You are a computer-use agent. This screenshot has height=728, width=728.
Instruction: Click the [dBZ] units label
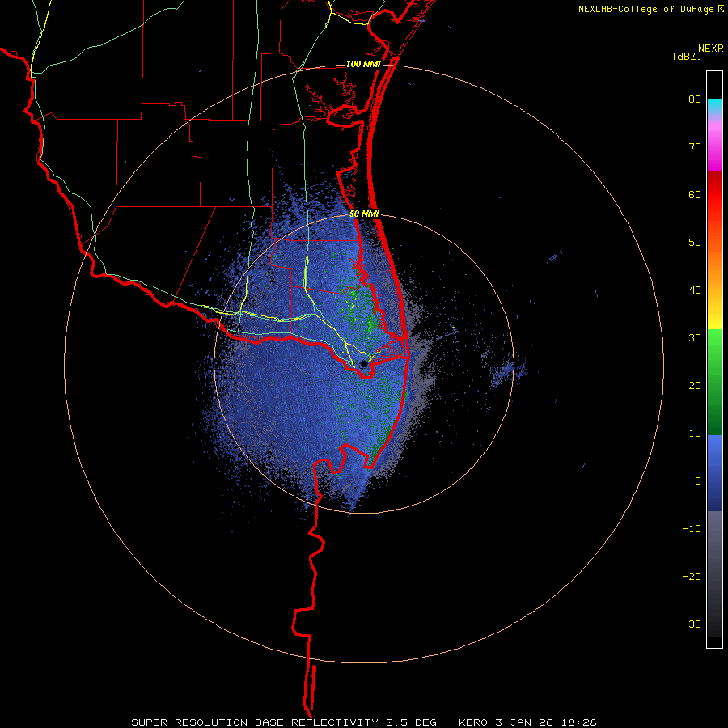[687, 56]
